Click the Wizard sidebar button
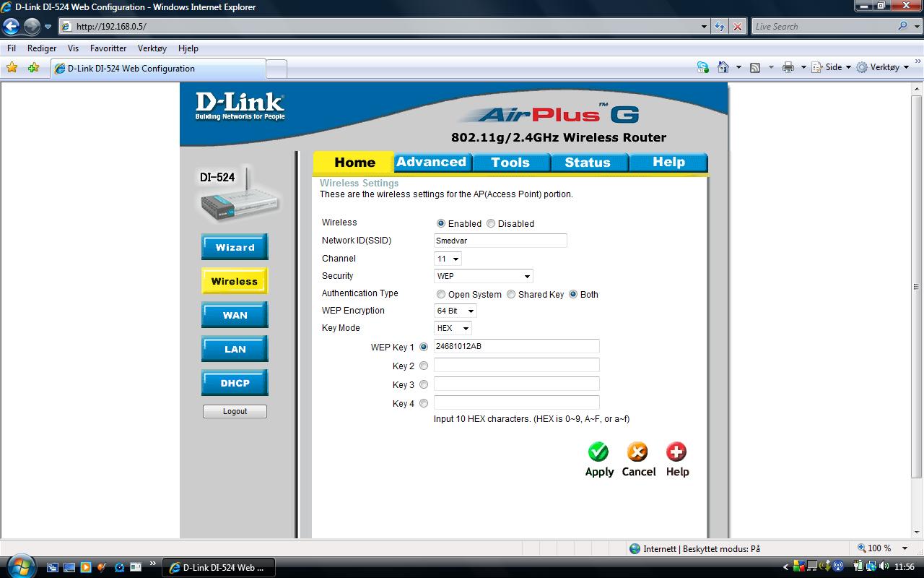Viewport: 924px width, 578px height. point(235,247)
